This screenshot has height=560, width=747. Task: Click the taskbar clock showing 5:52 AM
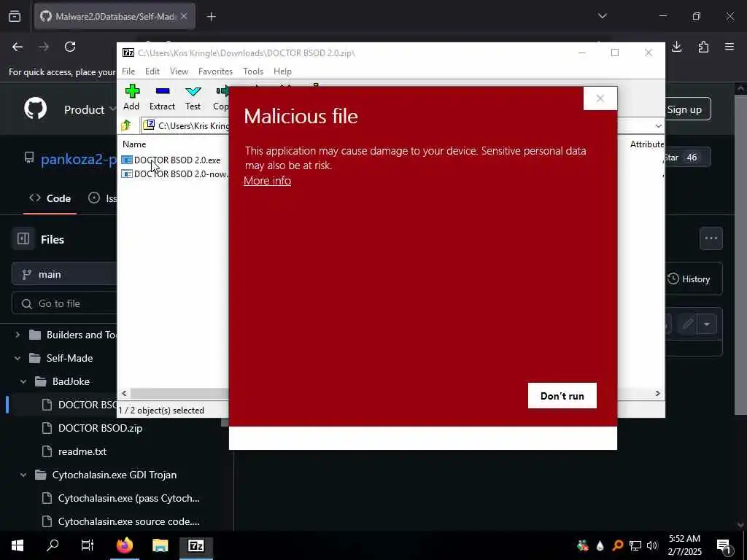point(684,545)
